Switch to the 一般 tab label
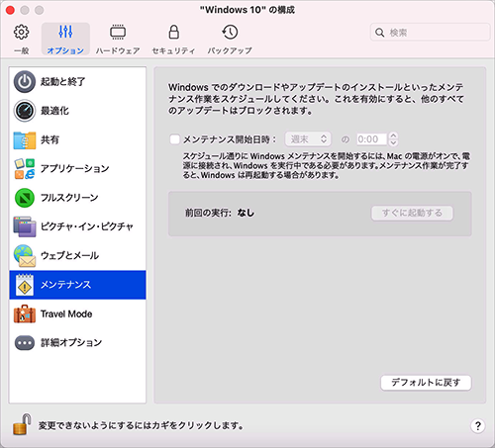The height and width of the screenshot is (448, 495). pos(22,50)
